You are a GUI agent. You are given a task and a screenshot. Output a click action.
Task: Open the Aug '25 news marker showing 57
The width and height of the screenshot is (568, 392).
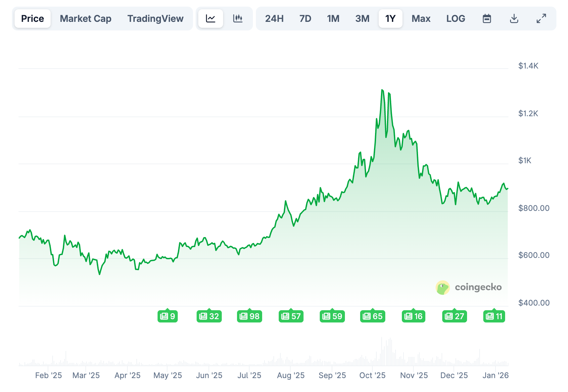[x=291, y=316]
